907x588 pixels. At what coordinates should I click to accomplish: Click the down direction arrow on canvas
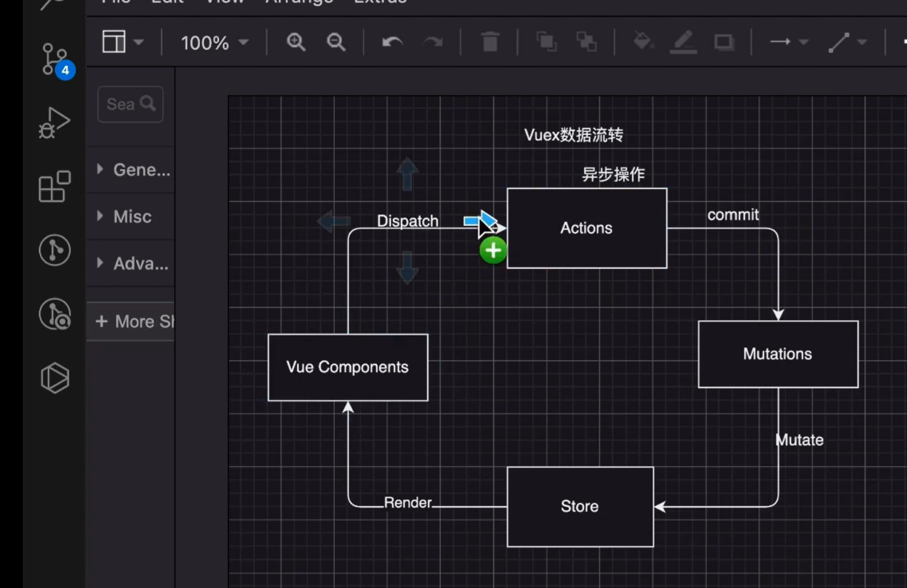click(x=407, y=268)
